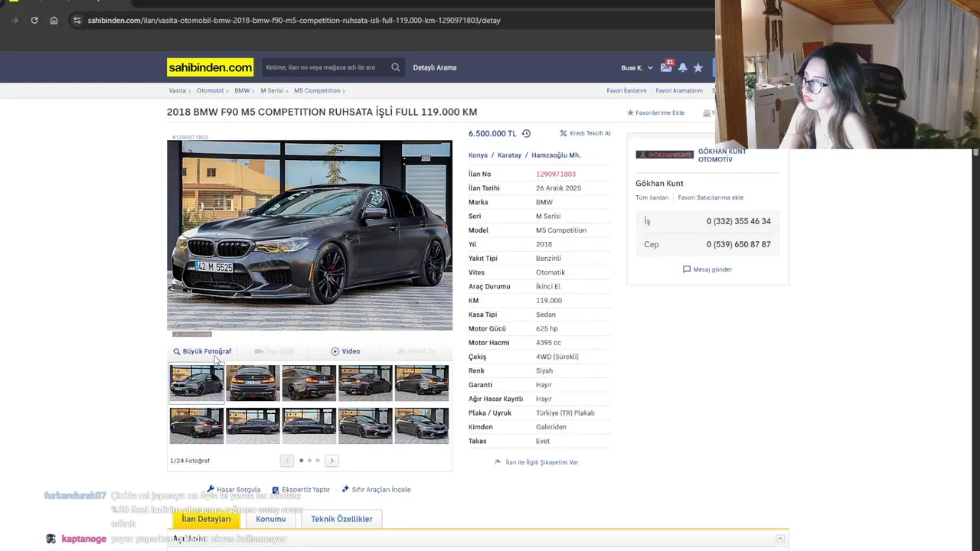Click the Ekspertiz Yaptır icon
Image resolution: width=980 pixels, height=551 pixels.
pos(276,490)
